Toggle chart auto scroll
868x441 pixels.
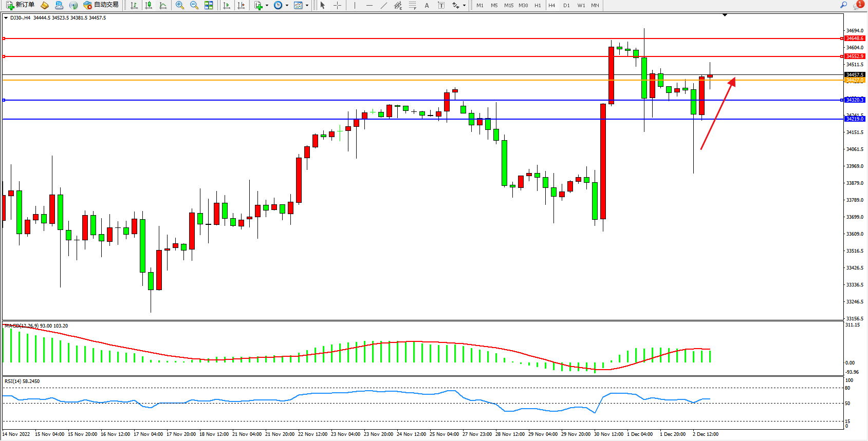click(227, 5)
